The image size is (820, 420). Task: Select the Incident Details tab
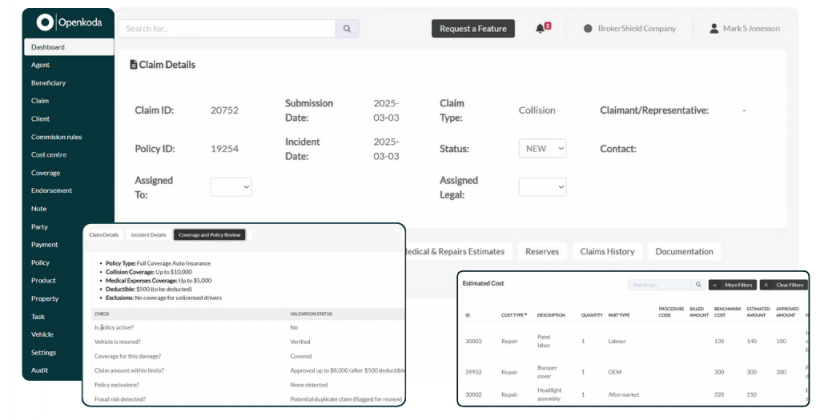click(x=149, y=235)
